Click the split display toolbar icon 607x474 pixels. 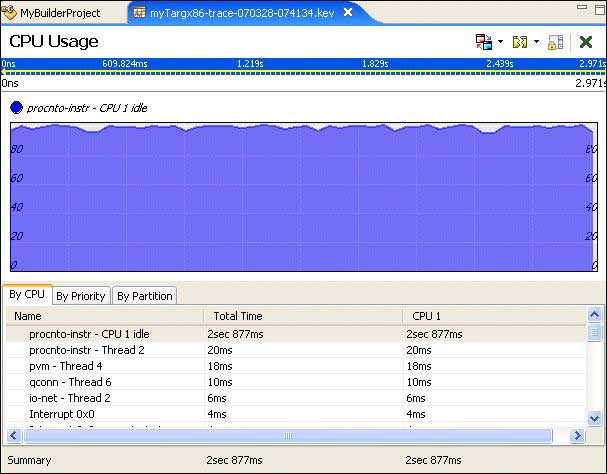(x=519, y=42)
